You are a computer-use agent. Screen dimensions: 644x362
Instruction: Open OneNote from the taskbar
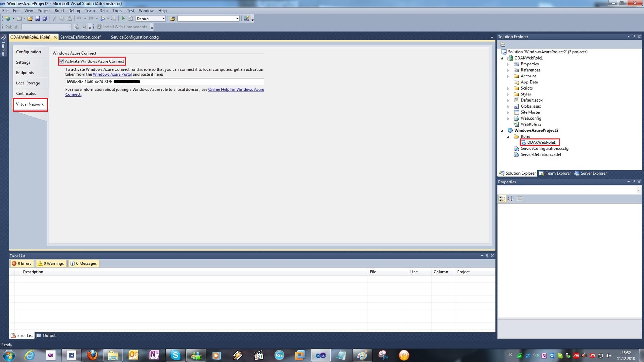[154, 355]
